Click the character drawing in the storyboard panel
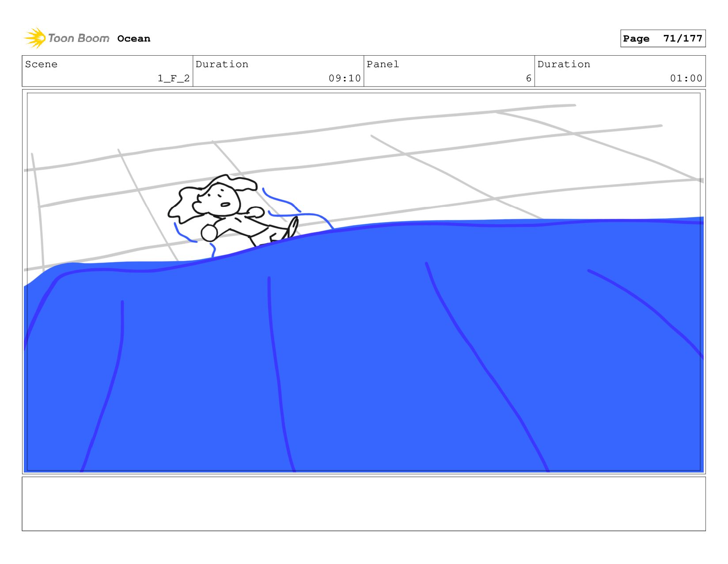728x564 pixels. [233, 210]
